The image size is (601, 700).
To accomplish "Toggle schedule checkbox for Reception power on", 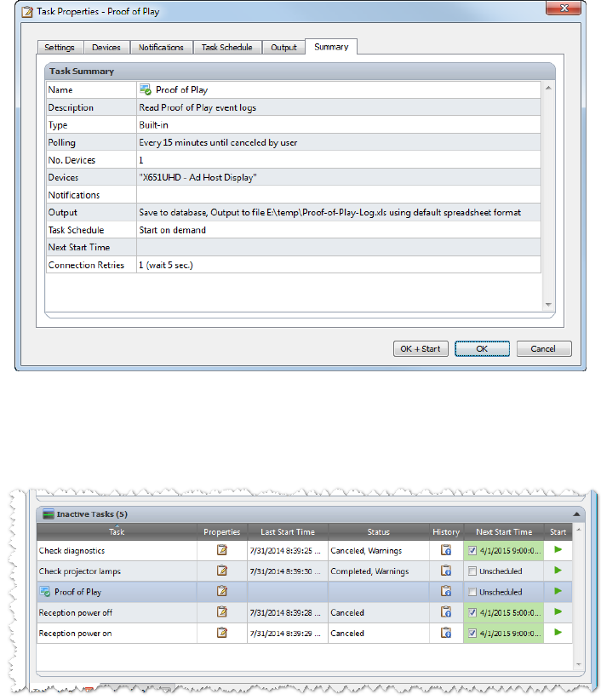I will click(472, 633).
